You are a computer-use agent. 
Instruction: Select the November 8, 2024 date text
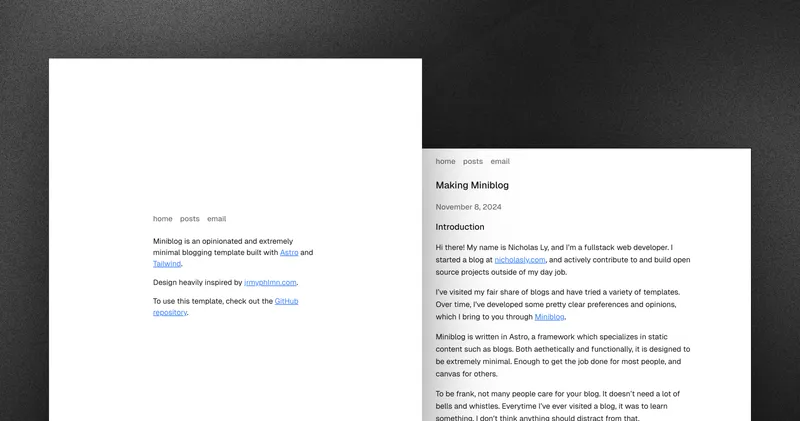point(468,207)
